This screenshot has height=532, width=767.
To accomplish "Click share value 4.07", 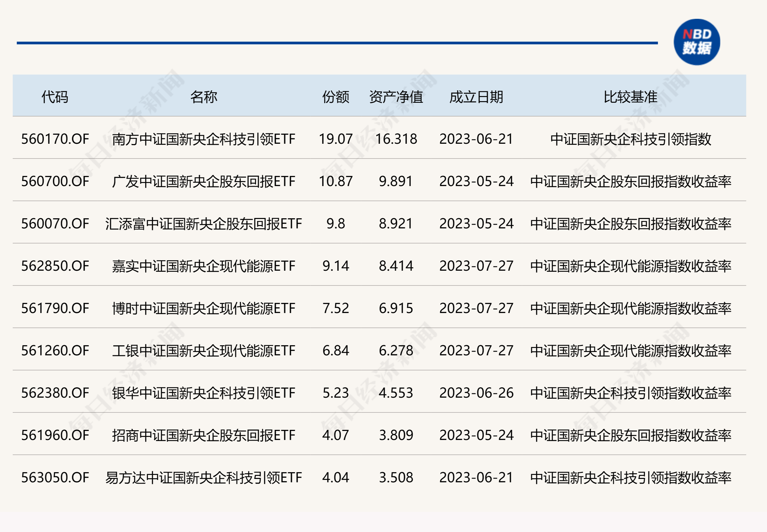I will (336, 435).
